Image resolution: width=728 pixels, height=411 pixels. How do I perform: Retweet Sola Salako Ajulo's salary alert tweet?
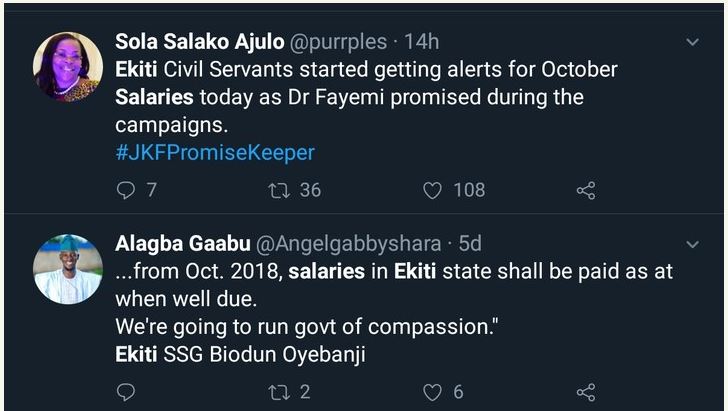tap(279, 190)
